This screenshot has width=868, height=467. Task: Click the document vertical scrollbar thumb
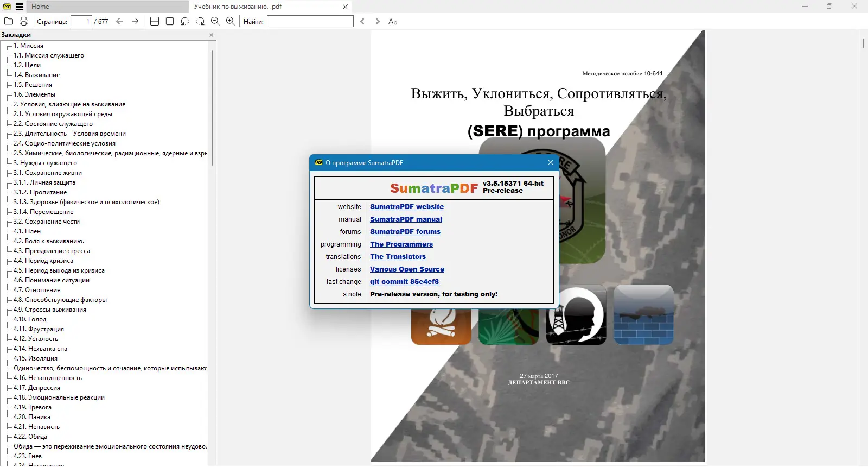(864, 42)
